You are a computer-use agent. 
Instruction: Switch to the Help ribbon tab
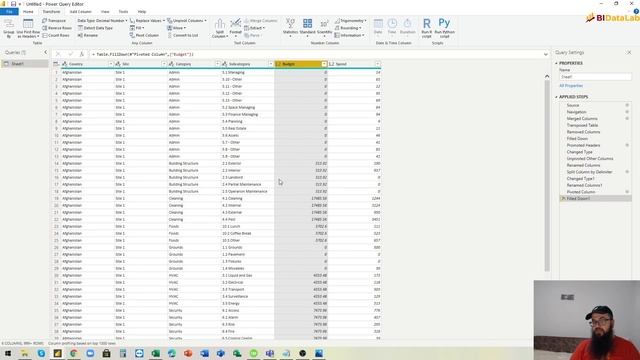[x=142, y=11]
